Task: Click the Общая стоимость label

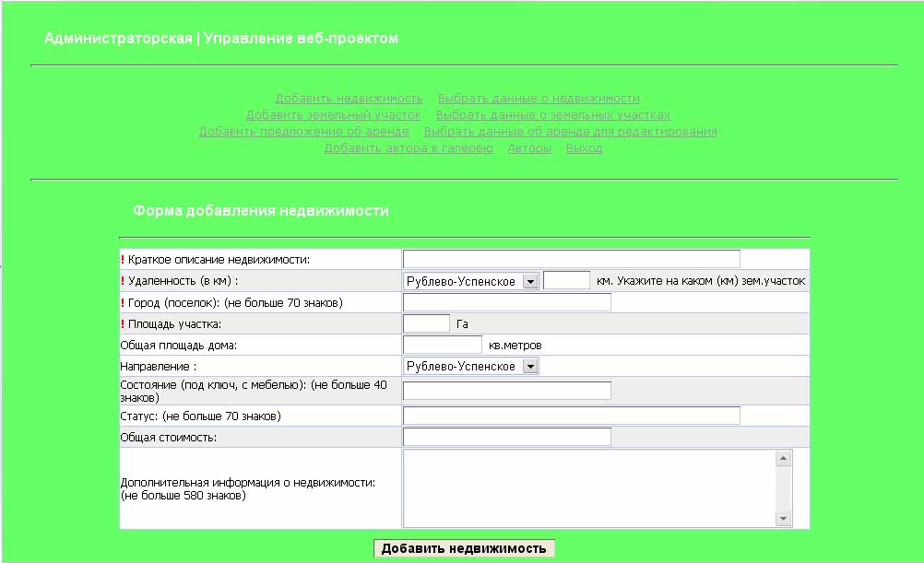Action: (169, 438)
